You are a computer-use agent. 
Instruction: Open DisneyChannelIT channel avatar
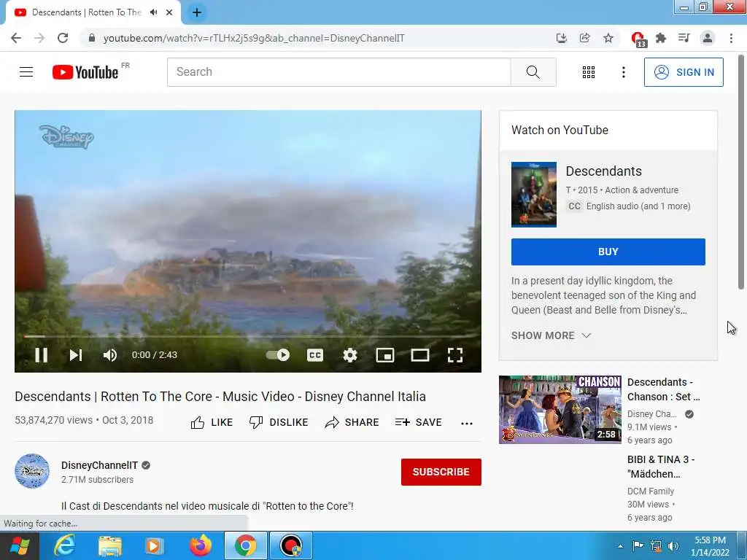click(32, 471)
